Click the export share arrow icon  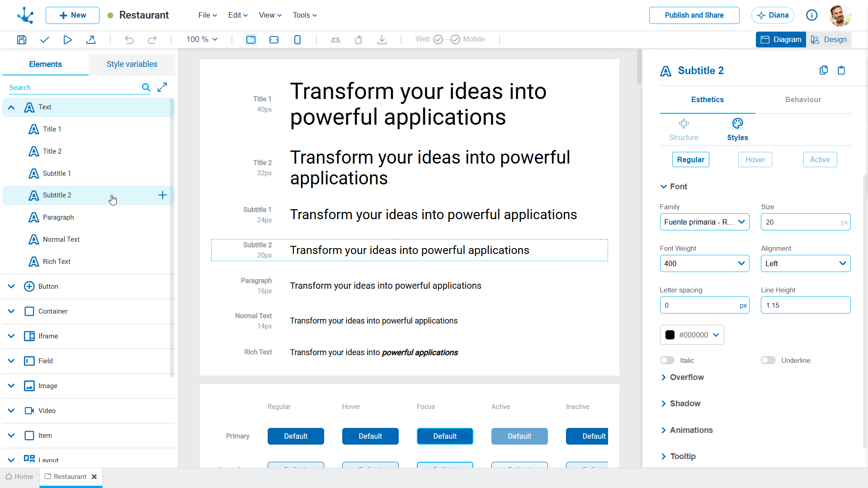[91, 40]
